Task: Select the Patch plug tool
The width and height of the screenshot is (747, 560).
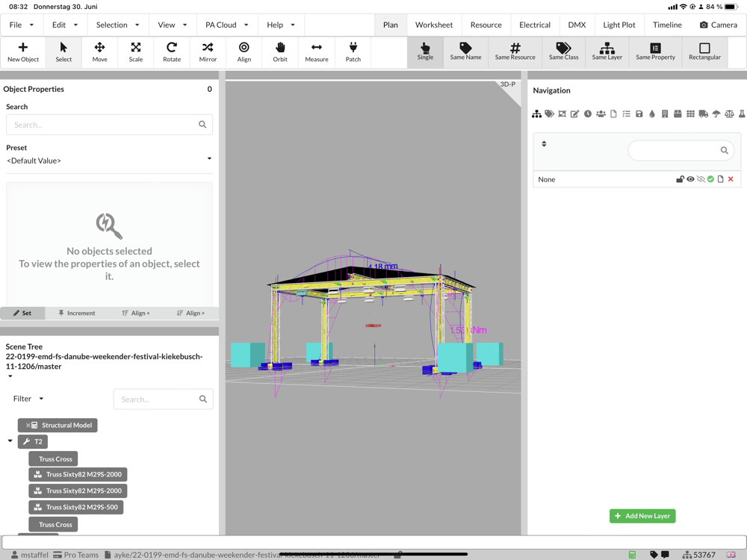Action: 353,53
